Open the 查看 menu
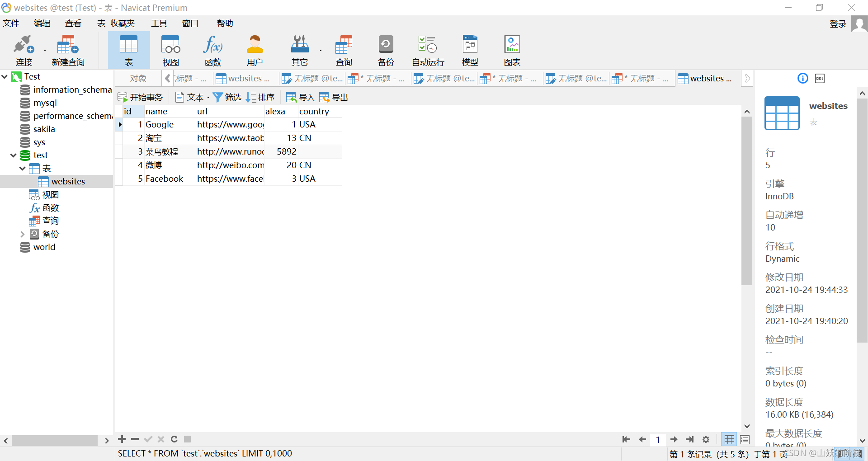 click(73, 24)
